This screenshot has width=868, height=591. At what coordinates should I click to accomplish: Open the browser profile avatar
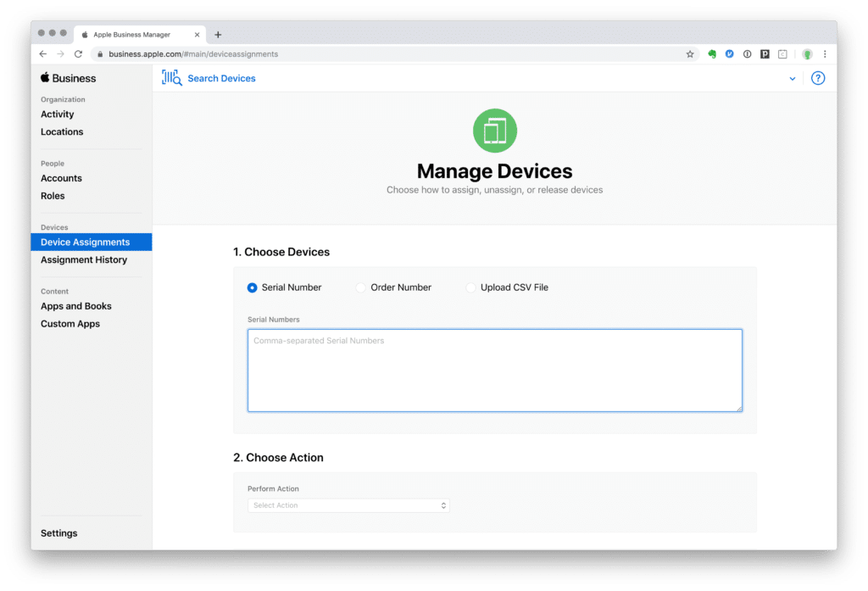pos(807,53)
